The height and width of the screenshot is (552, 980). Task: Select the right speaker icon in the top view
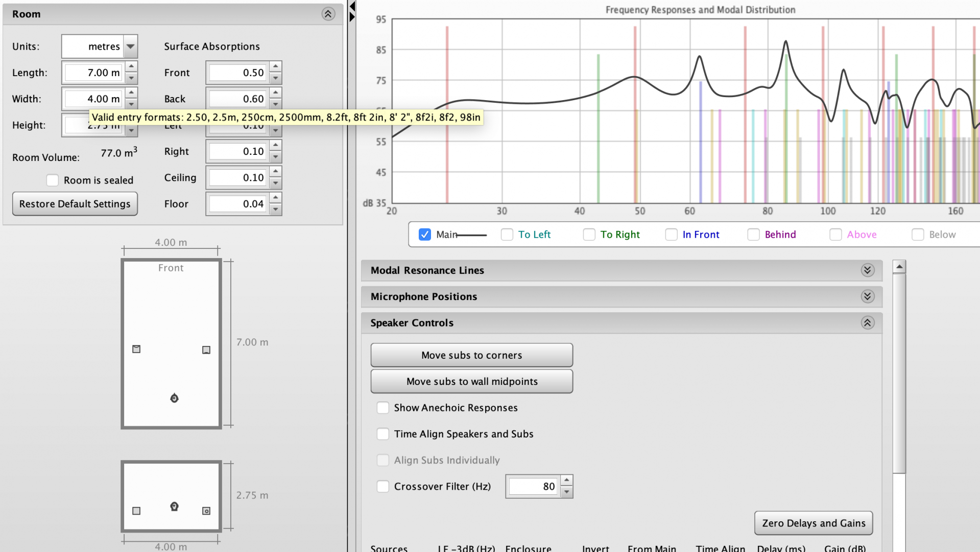tap(206, 350)
